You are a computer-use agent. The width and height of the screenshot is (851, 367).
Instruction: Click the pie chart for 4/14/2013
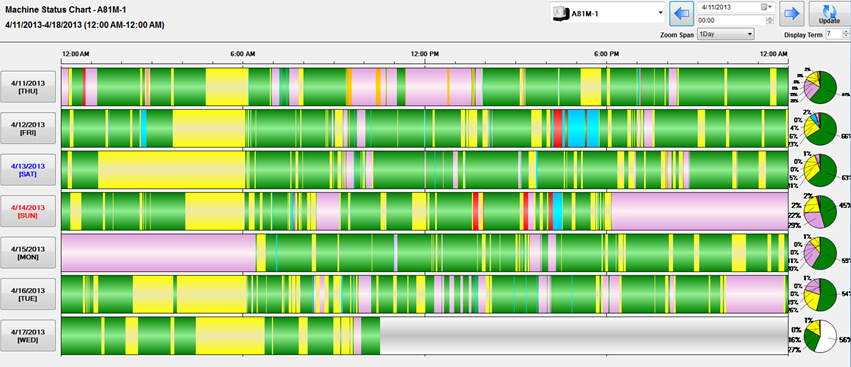tap(820, 211)
